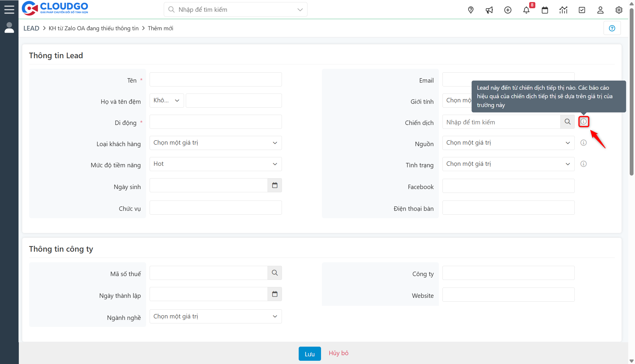This screenshot has width=635, height=364.
Task: Click into the Tên input field
Action: (x=215, y=79)
